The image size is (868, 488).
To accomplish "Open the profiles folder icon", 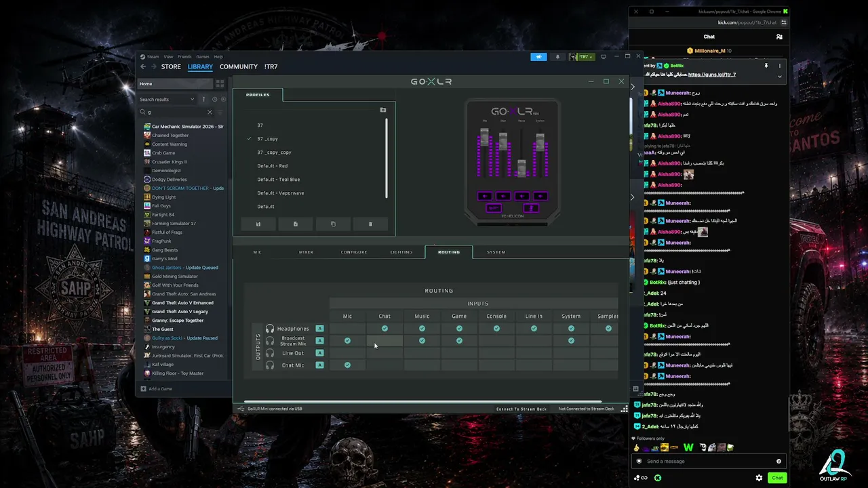I will 383,110.
